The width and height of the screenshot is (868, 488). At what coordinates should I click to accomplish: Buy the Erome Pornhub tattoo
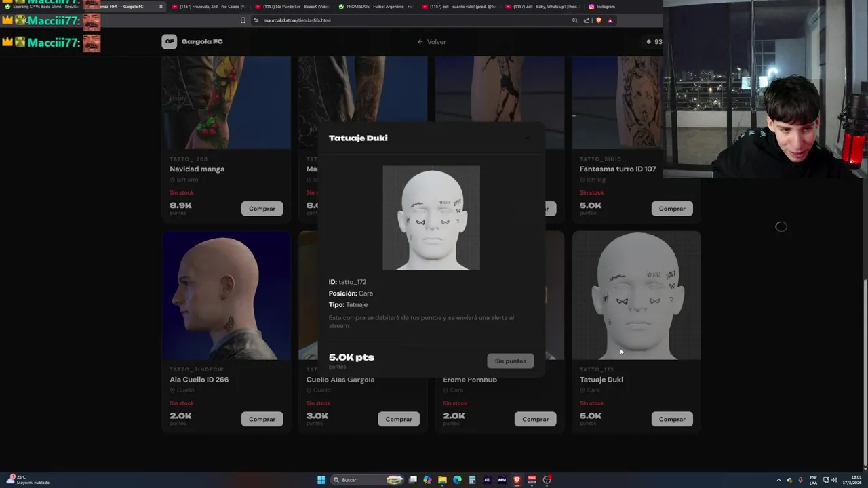(535, 419)
